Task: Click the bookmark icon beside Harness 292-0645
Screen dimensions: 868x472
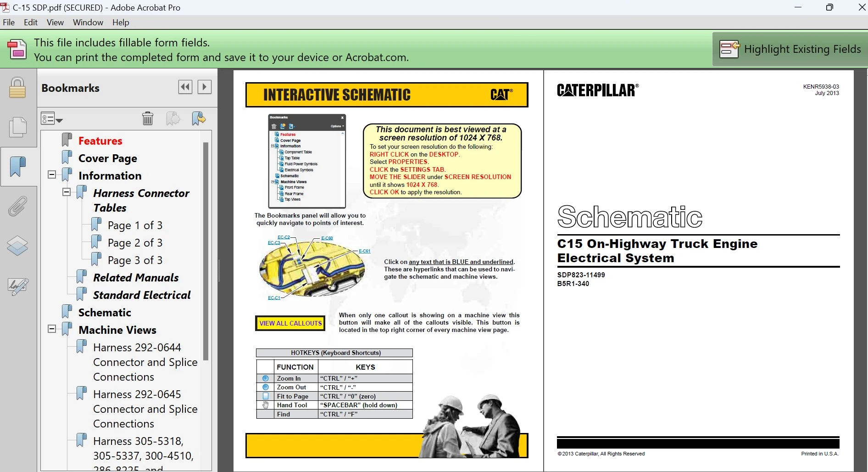Action: click(82, 393)
